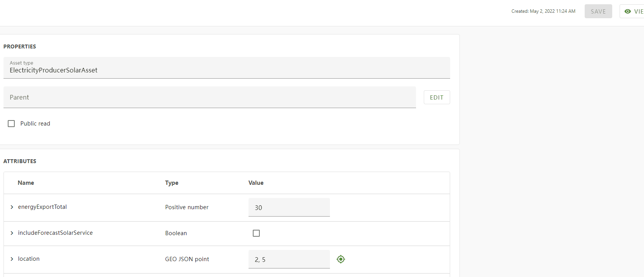This screenshot has width=644, height=277.
Task: Click the chevron beside energyExportTotal
Action: tap(12, 207)
